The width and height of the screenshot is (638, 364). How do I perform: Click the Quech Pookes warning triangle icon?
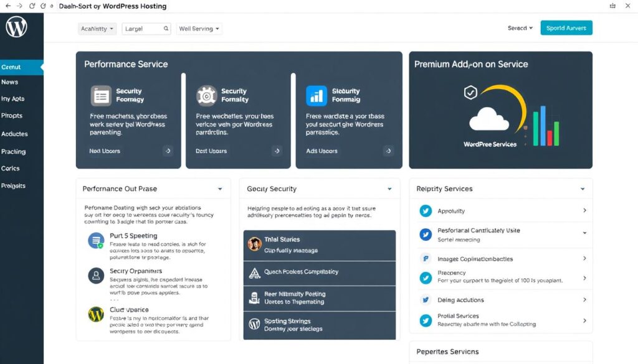pos(254,273)
